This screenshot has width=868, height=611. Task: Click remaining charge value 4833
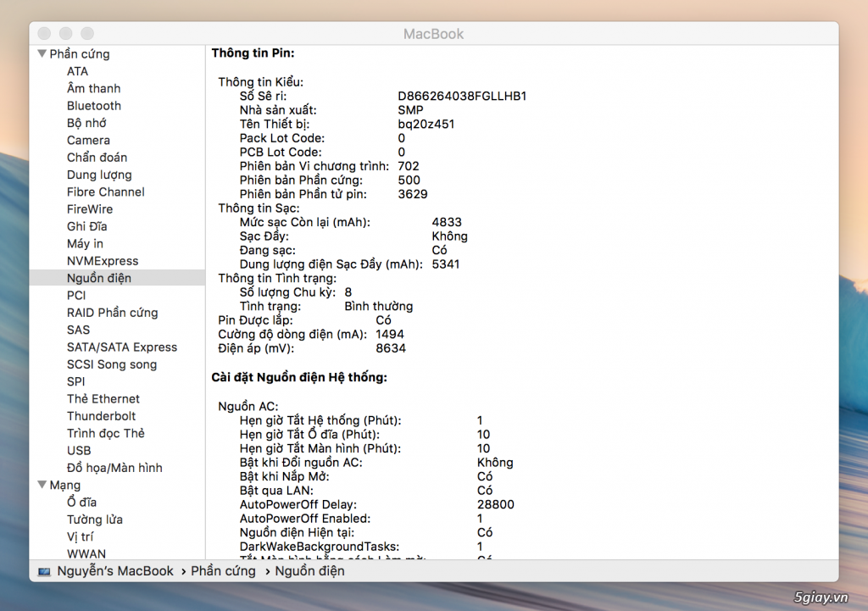446,222
